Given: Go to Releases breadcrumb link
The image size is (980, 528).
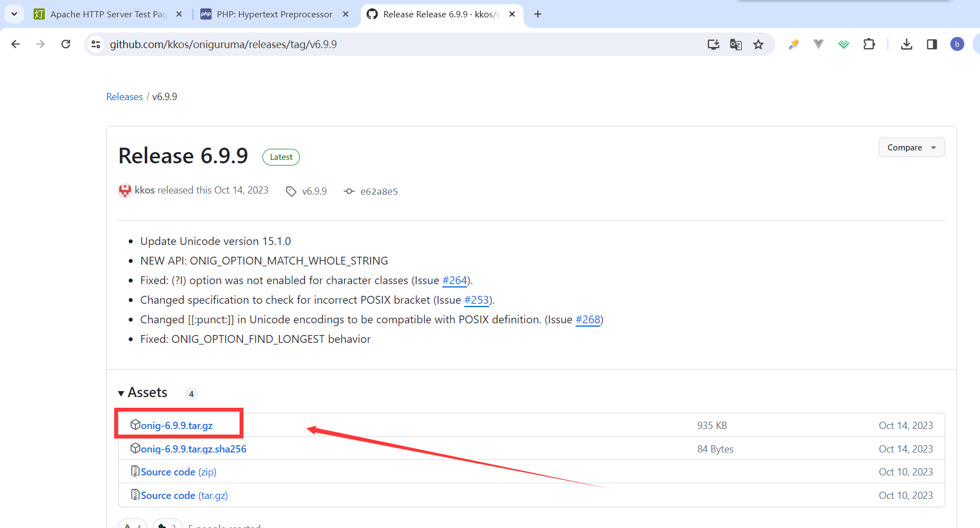Looking at the screenshot, I should click(x=124, y=97).
